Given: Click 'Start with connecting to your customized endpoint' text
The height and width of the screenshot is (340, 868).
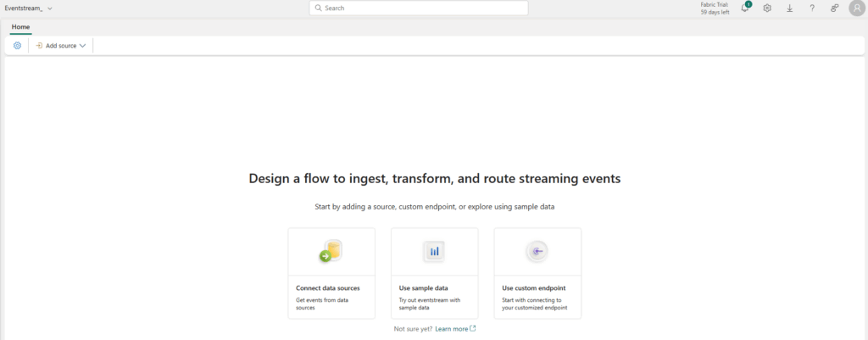Looking at the screenshot, I should (535, 304).
